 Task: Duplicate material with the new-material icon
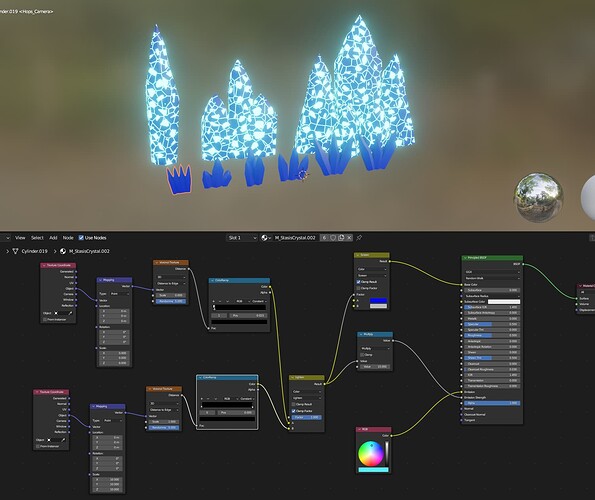(341, 237)
